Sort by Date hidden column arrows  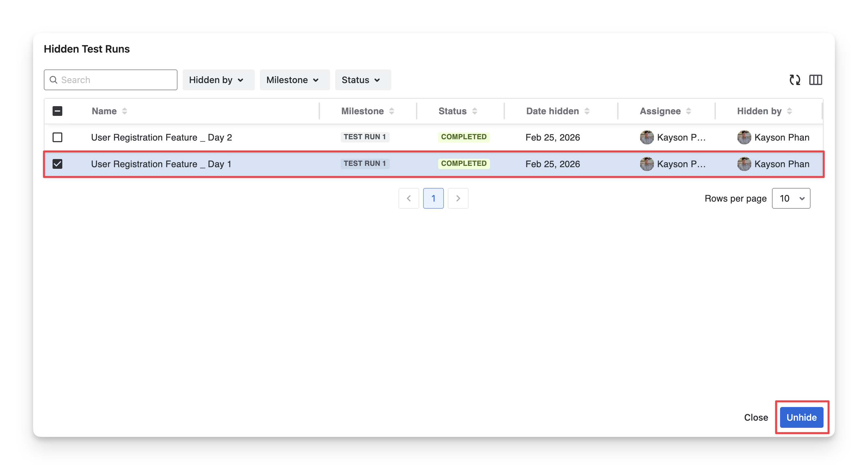587,111
